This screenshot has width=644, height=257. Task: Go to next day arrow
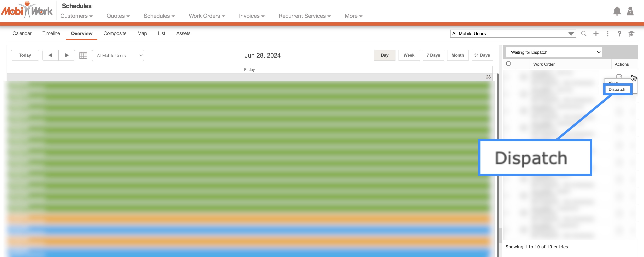[67, 55]
